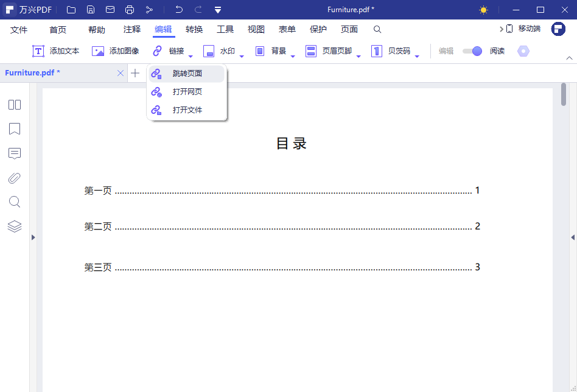Open the layers panel
The height and width of the screenshot is (392, 577).
click(x=15, y=226)
